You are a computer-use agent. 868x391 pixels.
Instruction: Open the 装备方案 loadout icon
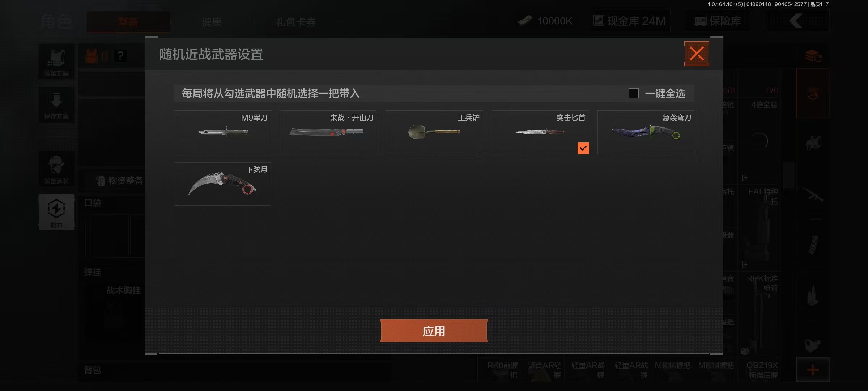(56, 62)
